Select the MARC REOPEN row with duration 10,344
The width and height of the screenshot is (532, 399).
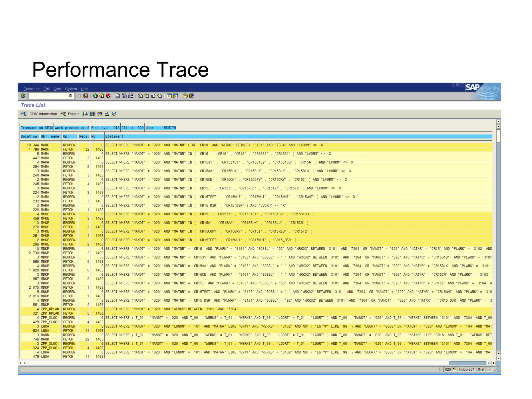point(256,145)
